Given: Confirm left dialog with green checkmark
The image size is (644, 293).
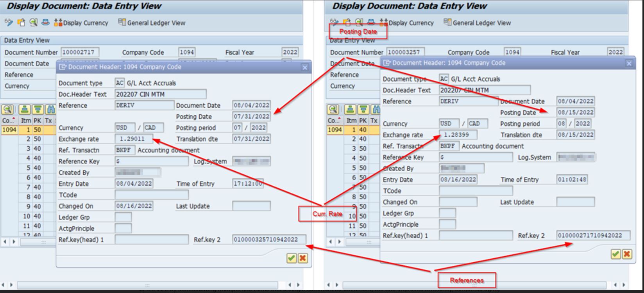Looking at the screenshot, I should [291, 258].
